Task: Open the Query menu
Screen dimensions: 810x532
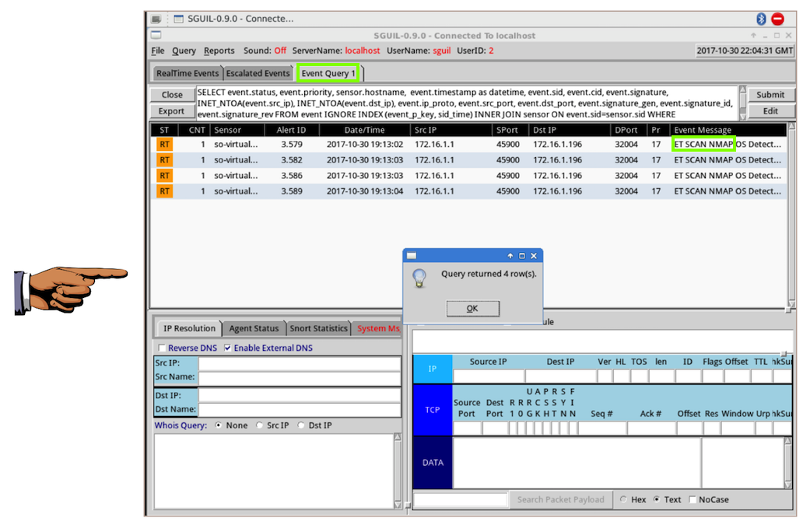Action: pyautogui.click(x=184, y=51)
